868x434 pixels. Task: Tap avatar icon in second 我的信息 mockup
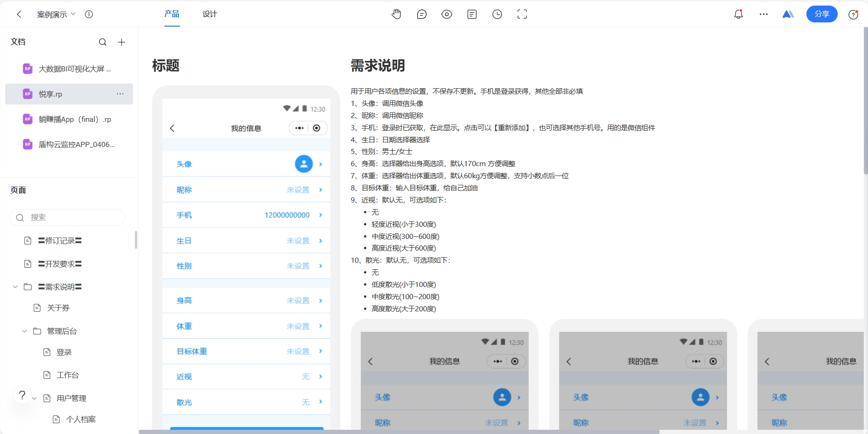tap(502, 397)
